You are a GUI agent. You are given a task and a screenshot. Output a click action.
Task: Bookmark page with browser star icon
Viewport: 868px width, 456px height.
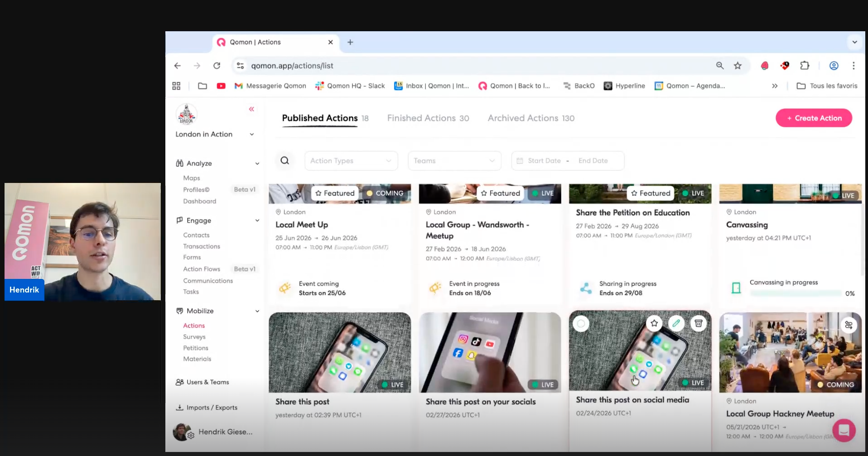[738, 66]
